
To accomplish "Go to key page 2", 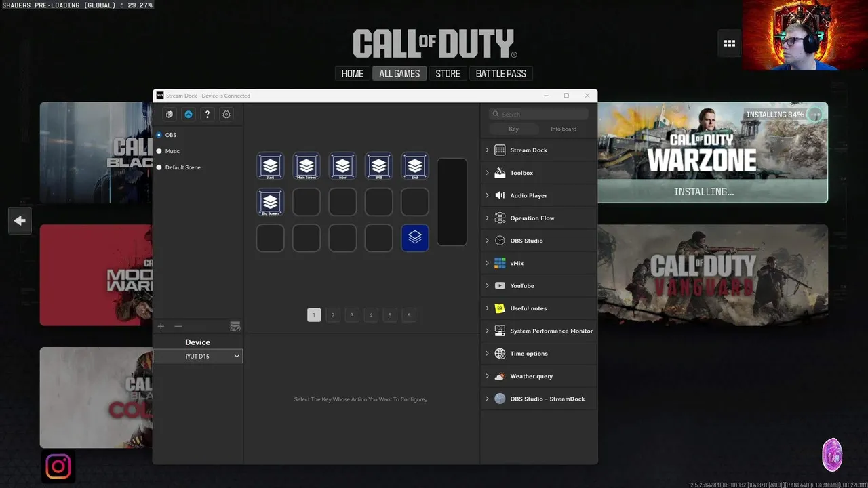I will point(333,315).
